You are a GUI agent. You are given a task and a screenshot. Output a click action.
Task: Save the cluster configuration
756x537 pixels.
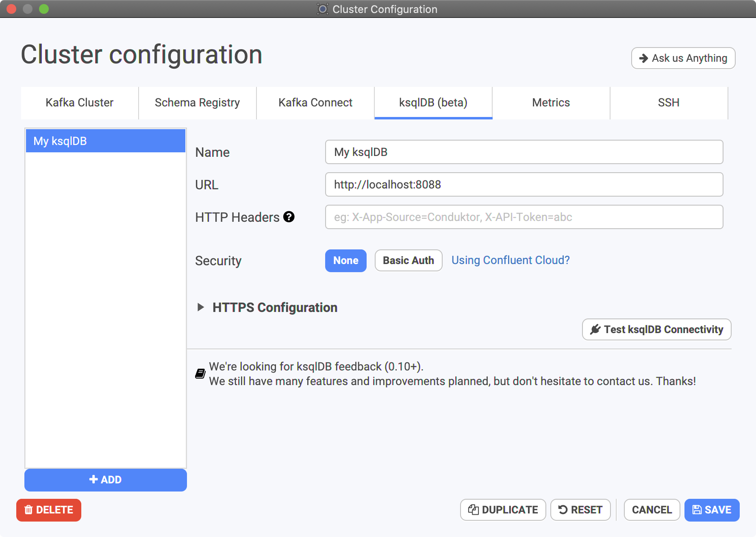pyautogui.click(x=712, y=510)
